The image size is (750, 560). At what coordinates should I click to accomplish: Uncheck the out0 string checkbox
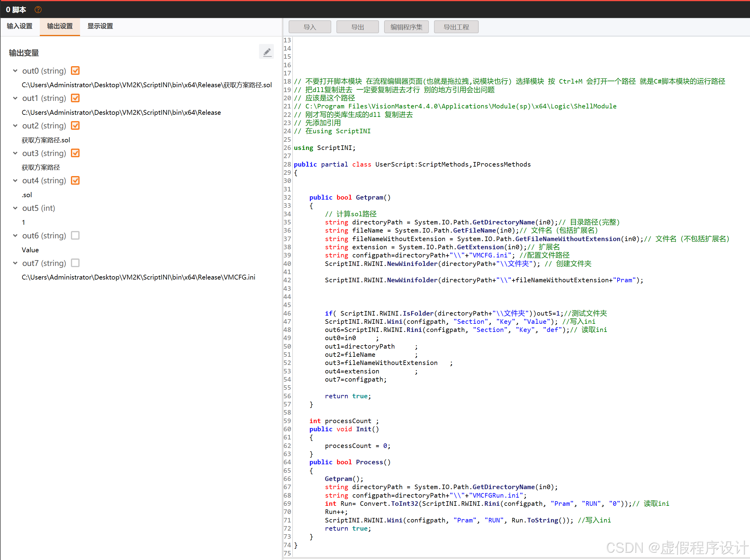75,71
